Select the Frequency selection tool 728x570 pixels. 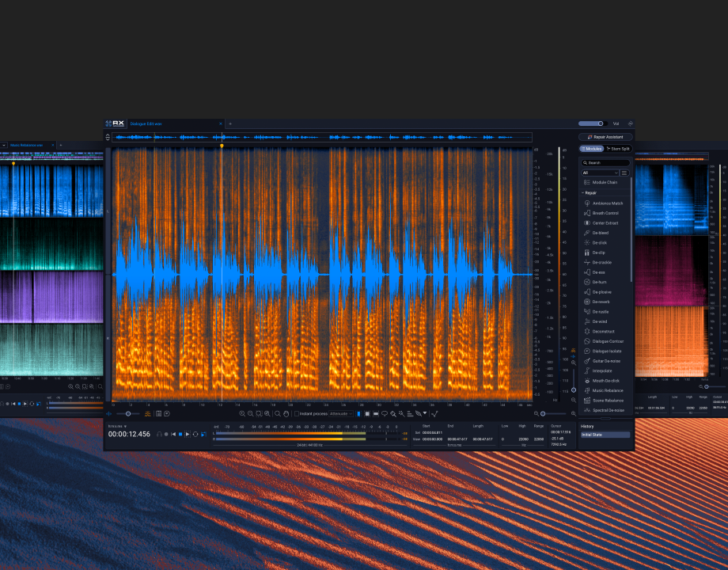376,413
